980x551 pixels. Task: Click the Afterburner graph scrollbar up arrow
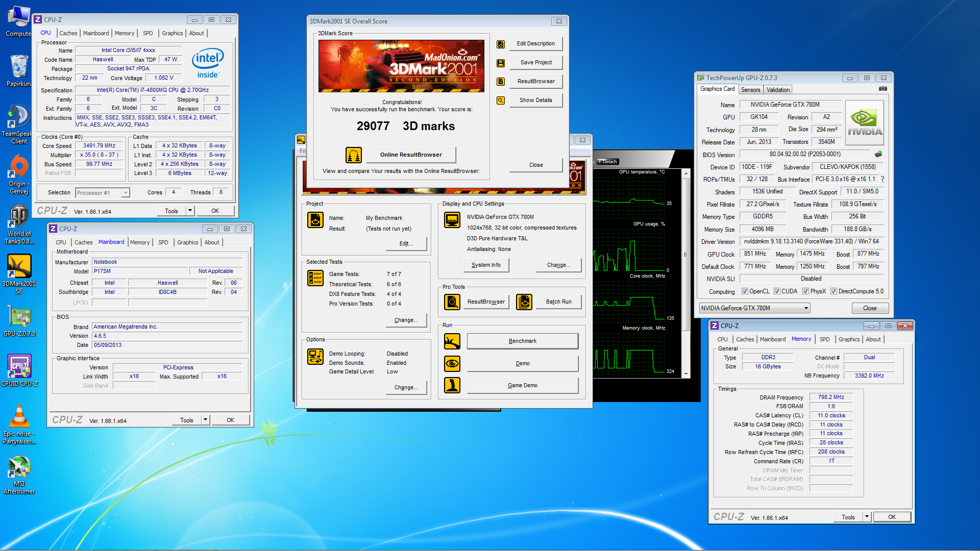(x=686, y=173)
